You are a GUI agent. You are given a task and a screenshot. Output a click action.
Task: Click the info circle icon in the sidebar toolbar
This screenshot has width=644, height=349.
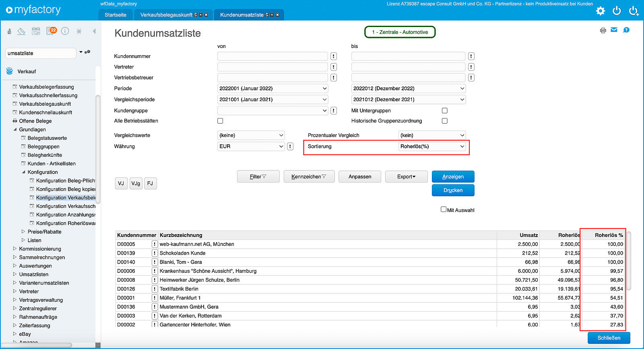point(65,31)
